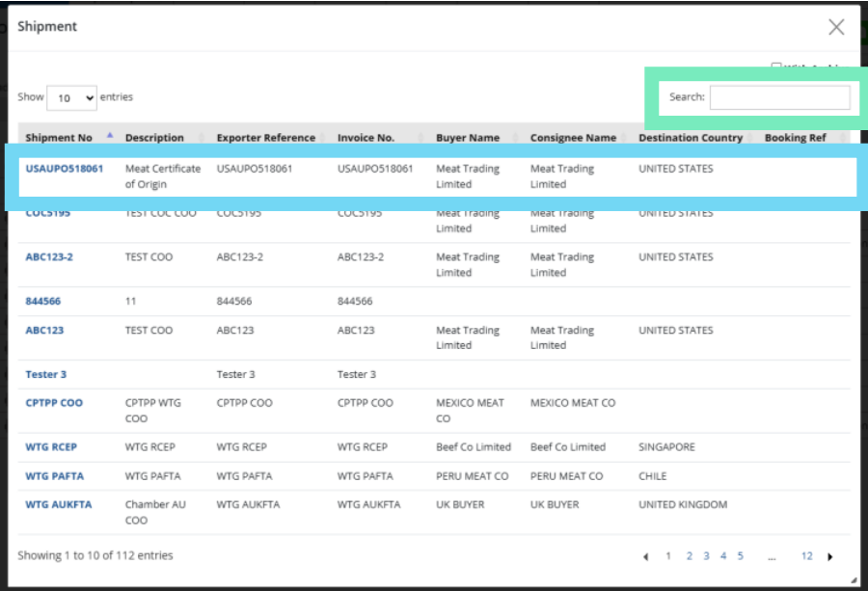The image size is (868, 591).
Task: Sort by Booking Ref column
Action: pyautogui.click(x=795, y=137)
